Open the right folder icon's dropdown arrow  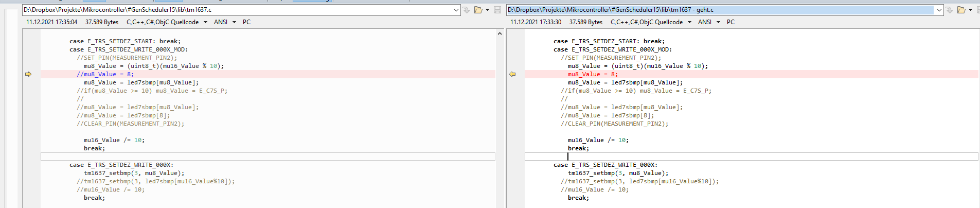[971, 10]
